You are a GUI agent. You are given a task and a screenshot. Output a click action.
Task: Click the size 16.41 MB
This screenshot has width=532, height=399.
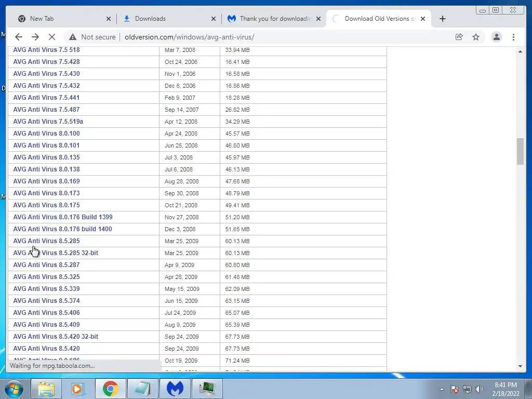(x=237, y=62)
